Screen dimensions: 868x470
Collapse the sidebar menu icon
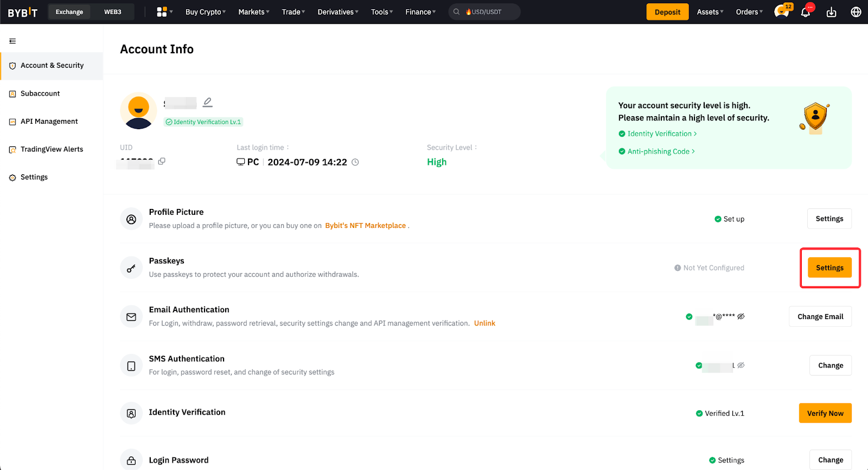12,41
